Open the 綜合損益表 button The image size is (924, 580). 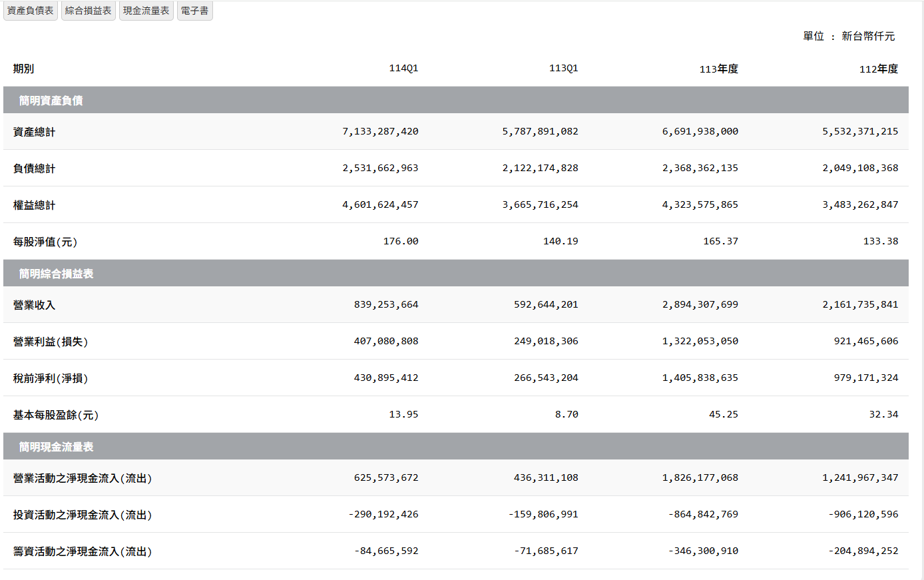click(x=89, y=11)
